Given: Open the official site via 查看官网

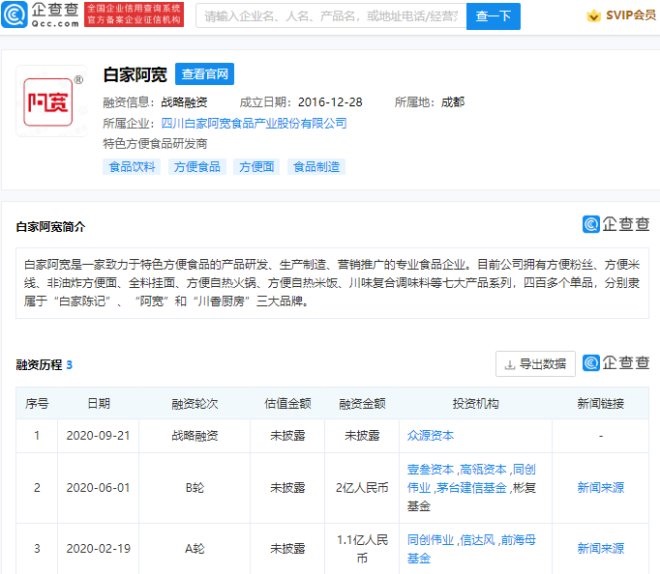Looking at the screenshot, I should pyautogui.click(x=204, y=74).
